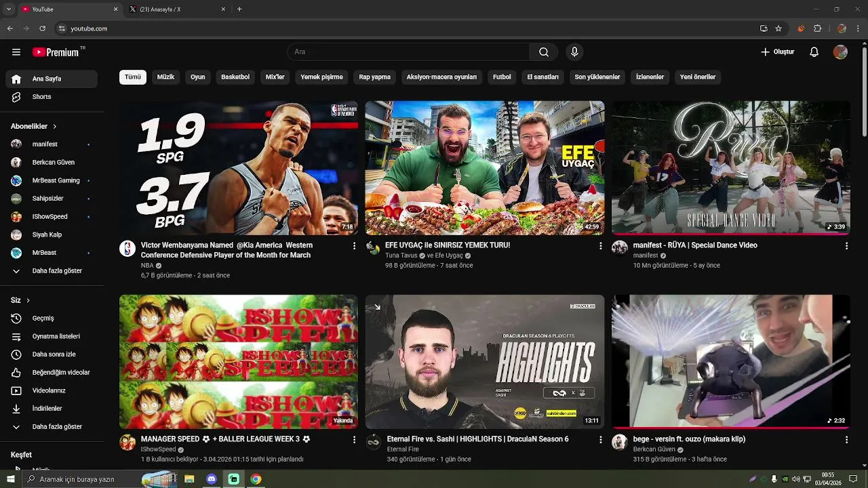Click Tuna Tavus channel name
The width and height of the screenshot is (868, 488).
[x=401, y=256]
